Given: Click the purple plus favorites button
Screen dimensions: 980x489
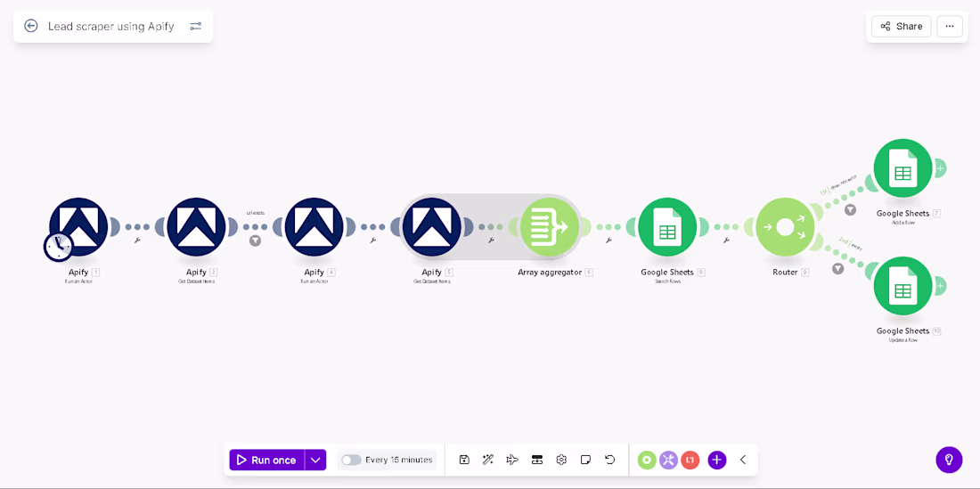Looking at the screenshot, I should click(717, 460).
